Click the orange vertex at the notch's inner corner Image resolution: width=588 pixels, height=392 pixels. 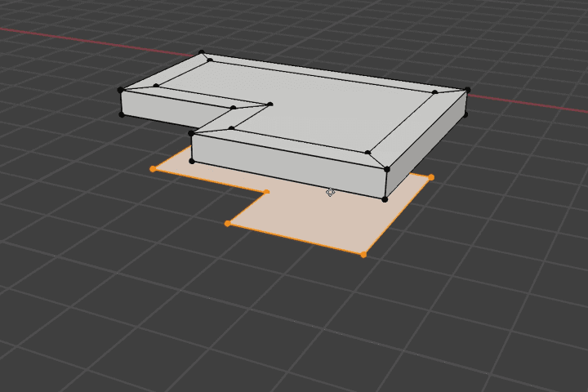coord(266,192)
